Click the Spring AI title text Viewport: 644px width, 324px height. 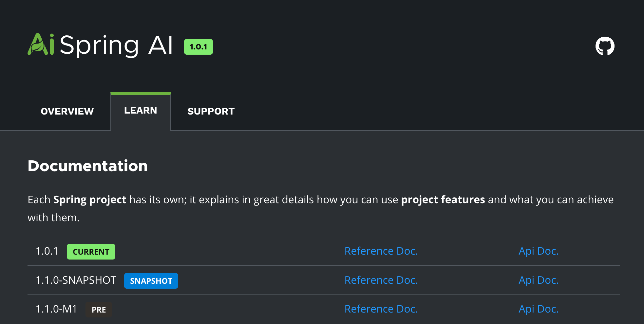(116, 45)
